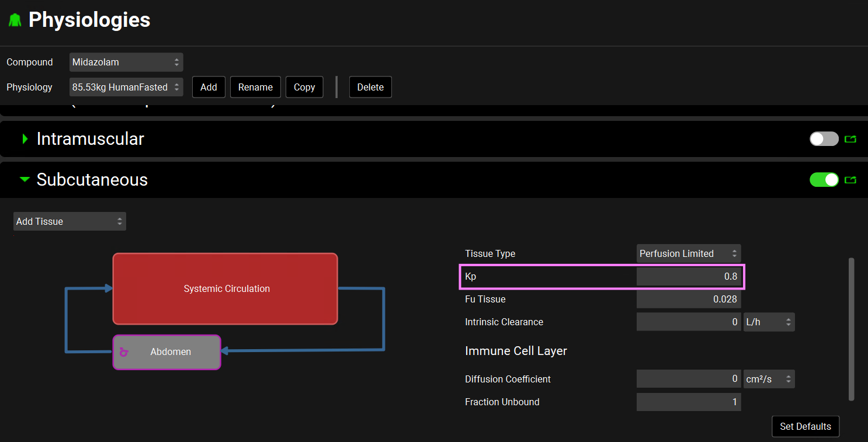868x442 pixels.
Task: Click the export icon beside Subcutaneous toggle
Action: pos(850,180)
